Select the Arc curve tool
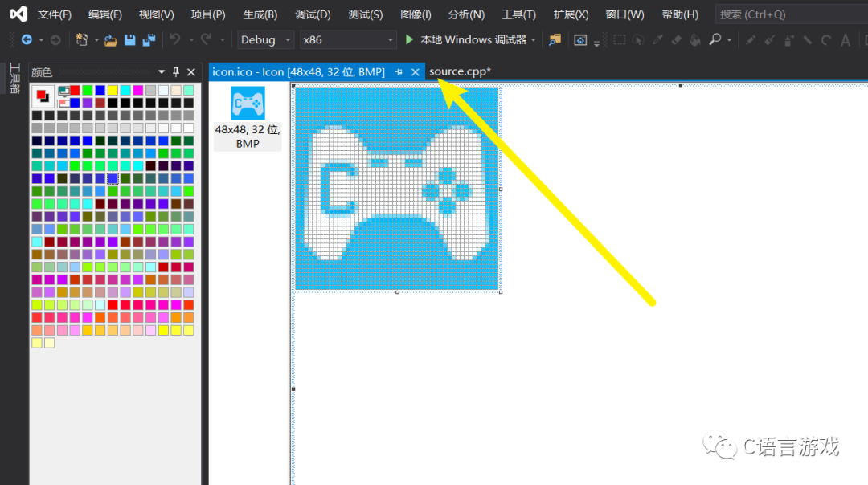Viewport: 868px width, 485px height. 826,40
